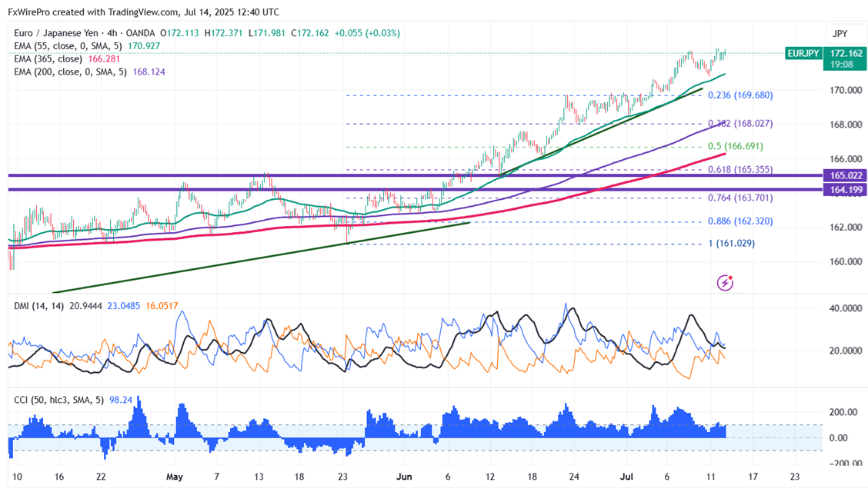Click the open price O172.113 value
The width and height of the screenshot is (868, 492).
pyautogui.click(x=179, y=33)
